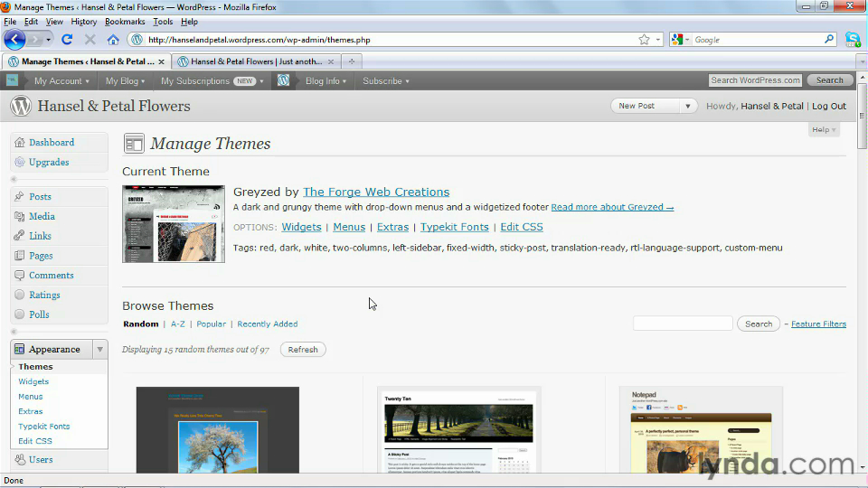Click the Firefox forward arrow button
This screenshot has width=868, height=488.
tap(35, 40)
